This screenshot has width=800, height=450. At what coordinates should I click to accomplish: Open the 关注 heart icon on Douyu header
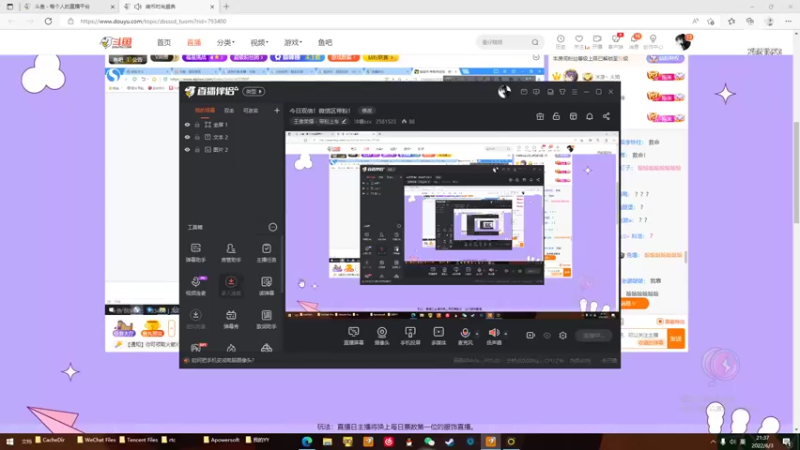tap(579, 39)
